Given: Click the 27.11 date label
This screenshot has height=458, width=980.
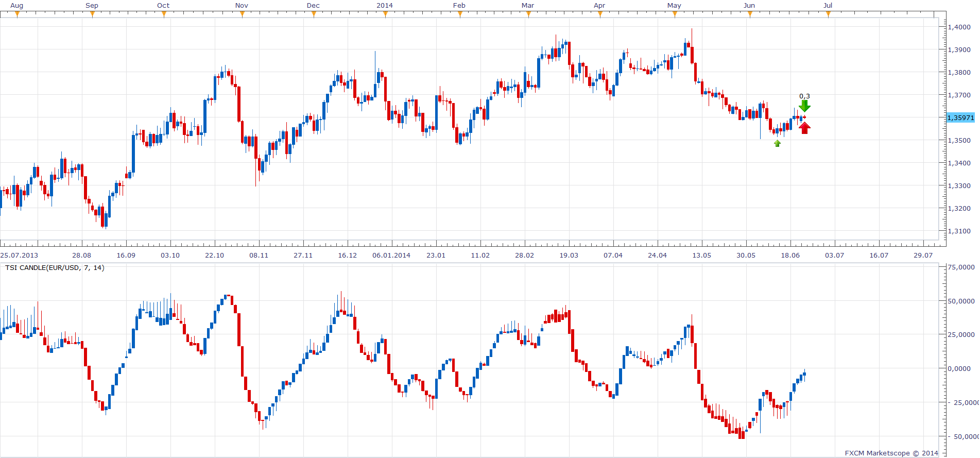Looking at the screenshot, I should point(303,255).
